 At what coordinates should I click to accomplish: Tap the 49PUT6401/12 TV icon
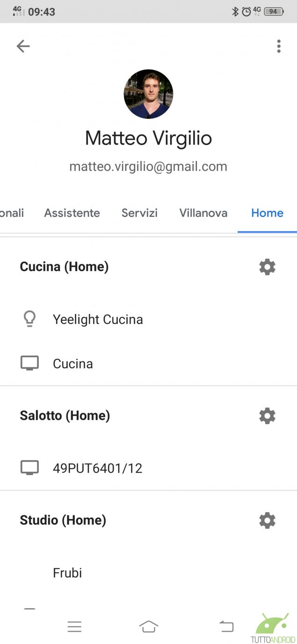[29, 468]
